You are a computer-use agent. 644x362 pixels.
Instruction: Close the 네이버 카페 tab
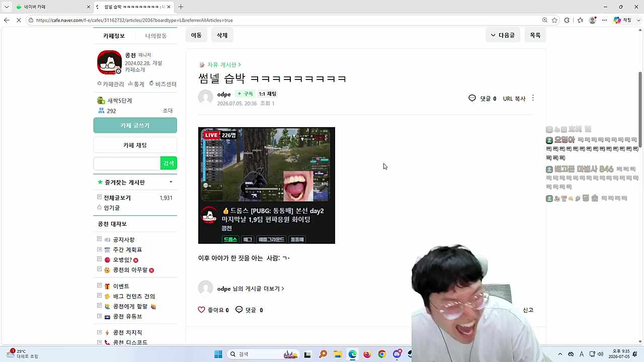click(89, 7)
